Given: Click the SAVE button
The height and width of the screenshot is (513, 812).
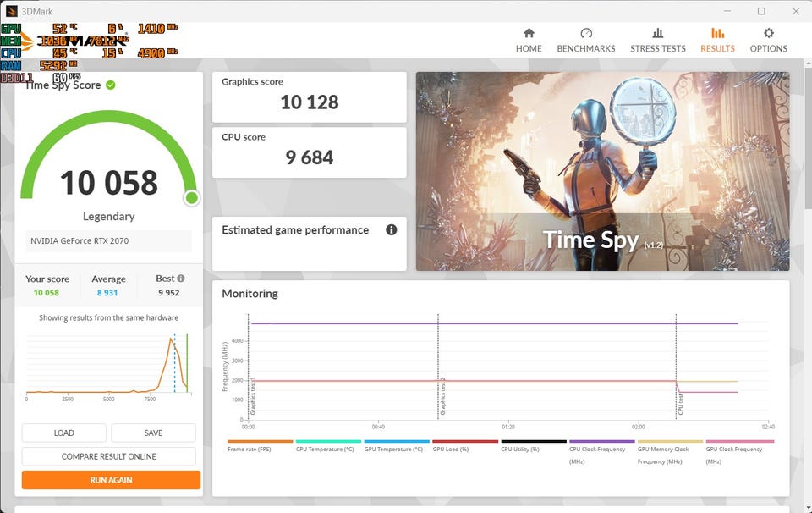Looking at the screenshot, I should 153,433.
